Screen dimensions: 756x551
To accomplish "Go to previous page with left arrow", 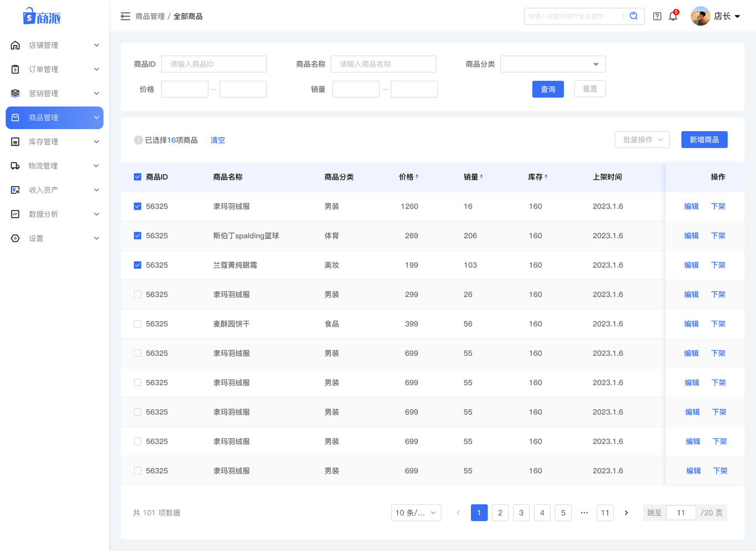I will point(458,513).
